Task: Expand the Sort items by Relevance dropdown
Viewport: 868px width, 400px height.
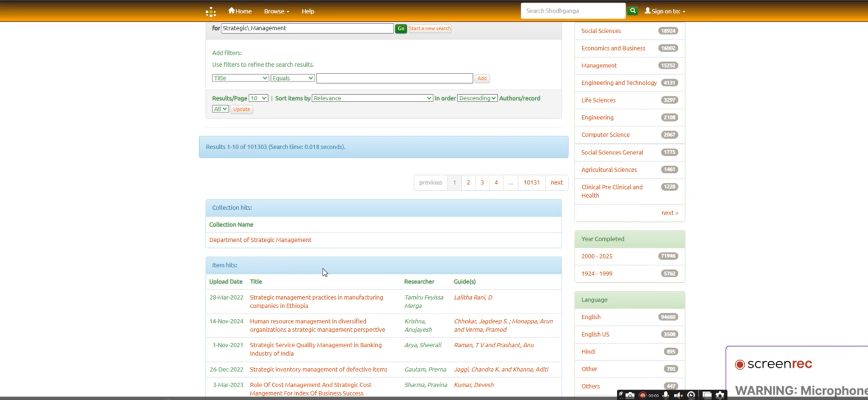Action: point(372,98)
